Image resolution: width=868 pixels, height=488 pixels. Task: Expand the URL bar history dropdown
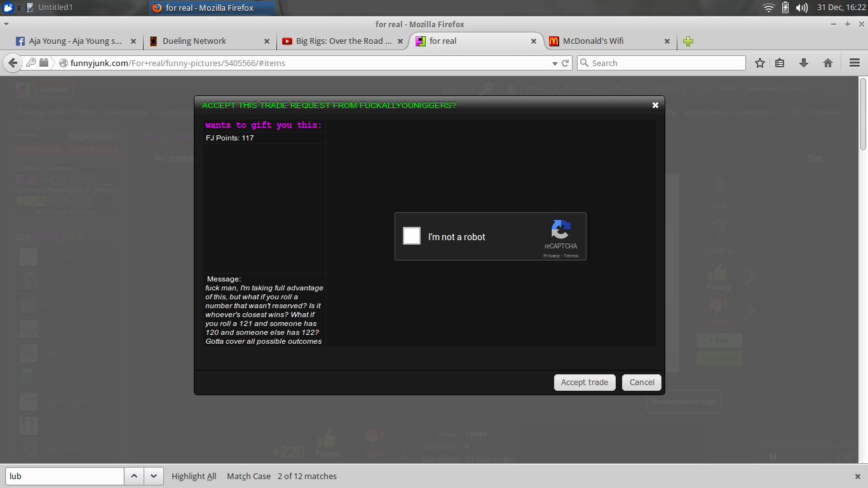click(554, 63)
